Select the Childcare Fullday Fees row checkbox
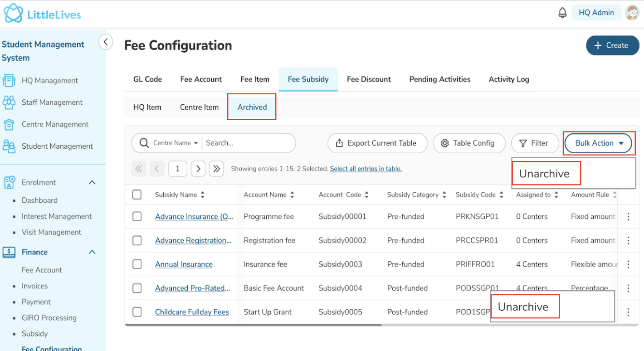This screenshot has height=351, width=644. coord(137,312)
